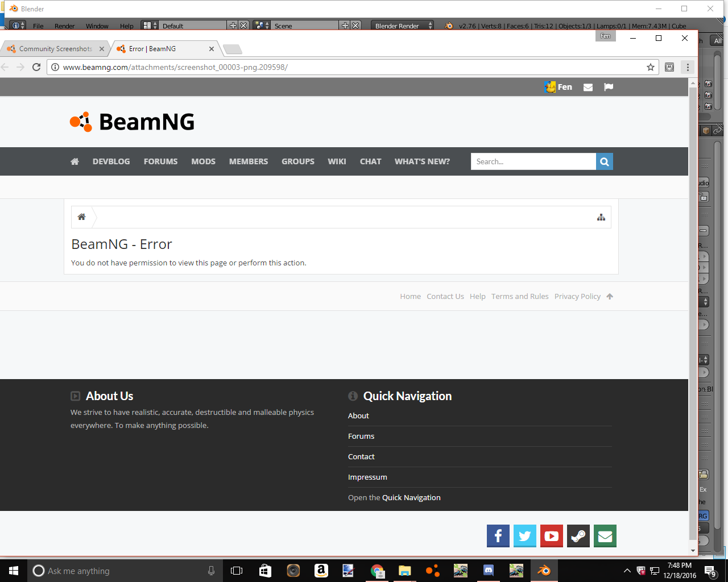
Task: Click the Blender editor type info icon
Action: click(18, 26)
